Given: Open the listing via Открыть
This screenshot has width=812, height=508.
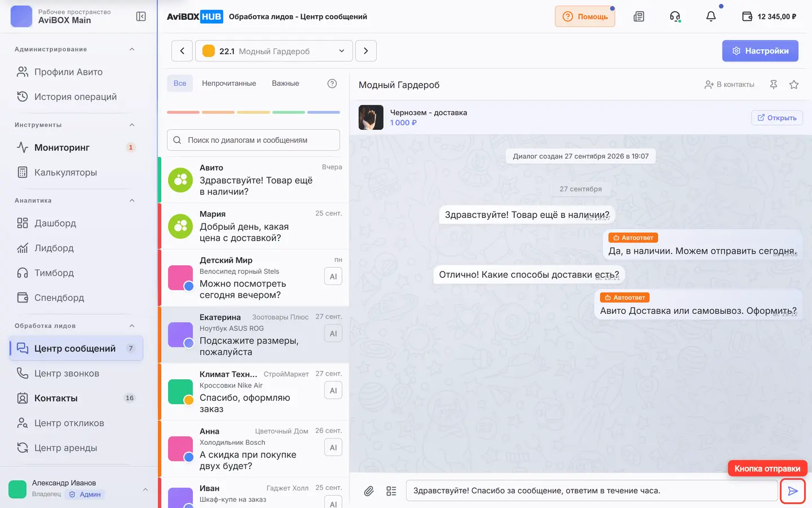Looking at the screenshot, I should coord(777,117).
